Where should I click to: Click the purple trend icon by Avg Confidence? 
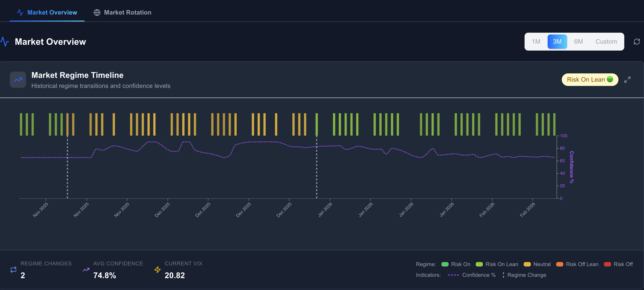pyautogui.click(x=86, y=270)
